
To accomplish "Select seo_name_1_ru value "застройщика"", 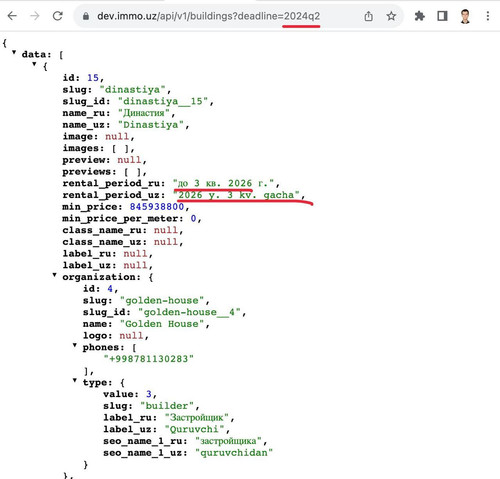I will (x=229, y=441).
